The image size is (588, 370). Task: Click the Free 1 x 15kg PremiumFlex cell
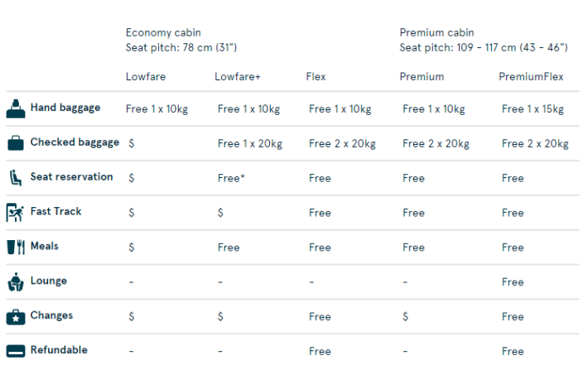[x=533, y=109]
